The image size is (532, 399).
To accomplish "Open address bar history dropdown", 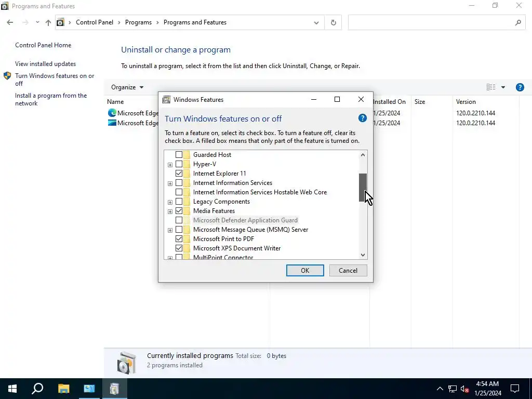I will (x=316, y=23).
